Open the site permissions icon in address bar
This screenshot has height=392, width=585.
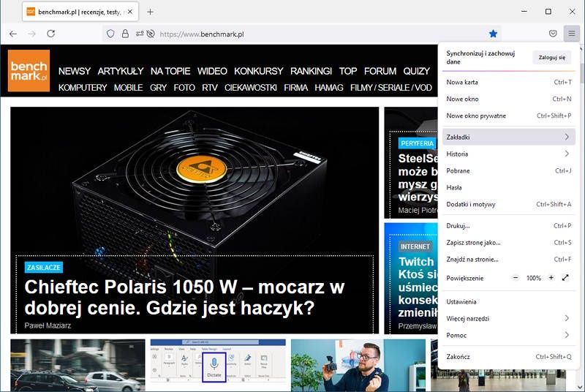(140, 34)
